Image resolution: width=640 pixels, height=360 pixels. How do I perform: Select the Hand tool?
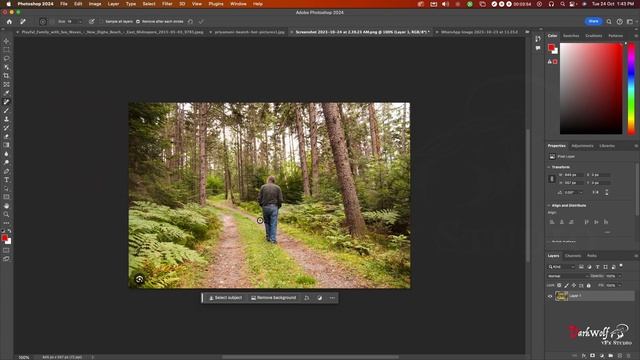coord(6,206)
